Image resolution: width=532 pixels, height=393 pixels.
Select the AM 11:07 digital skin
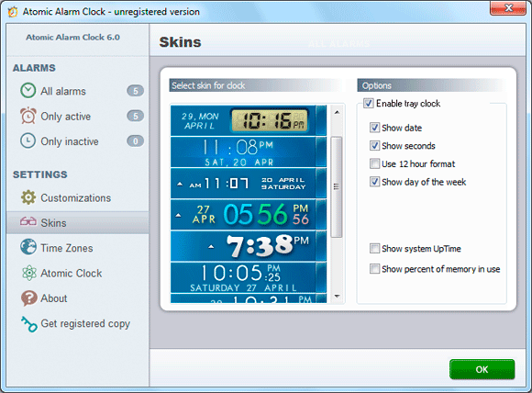point(249,184)
